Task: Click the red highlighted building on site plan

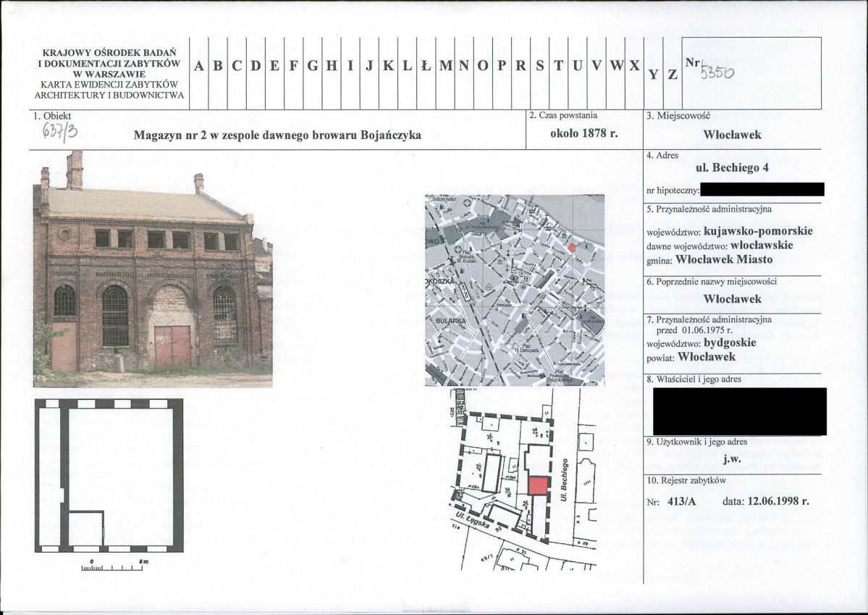Action: click(536, 486)
